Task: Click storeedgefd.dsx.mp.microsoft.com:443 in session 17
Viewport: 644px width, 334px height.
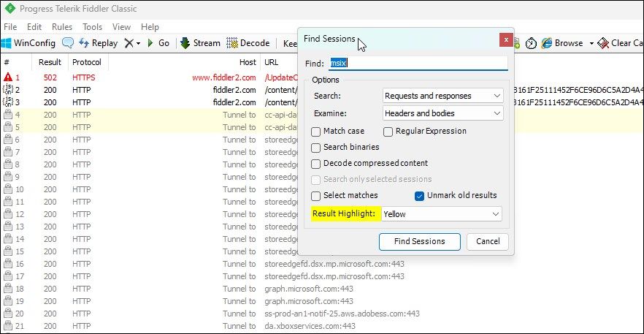Action: click(x=334, y=276)
